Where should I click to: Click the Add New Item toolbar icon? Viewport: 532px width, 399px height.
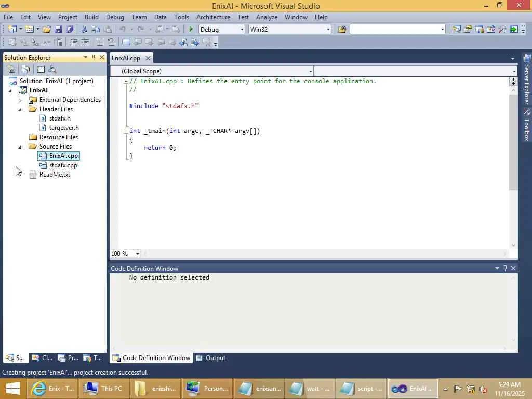coord(30,30)
